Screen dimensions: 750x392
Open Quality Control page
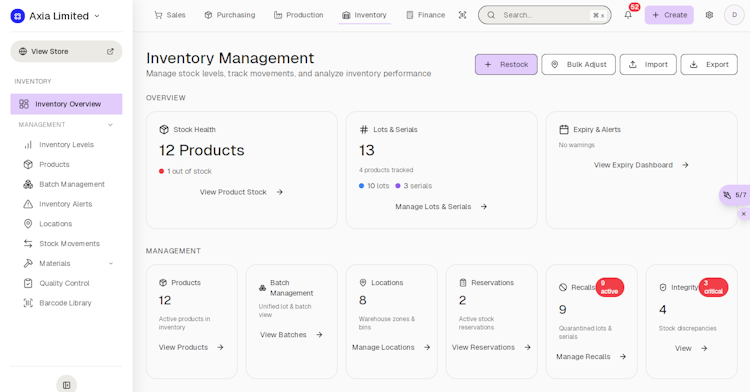tap(64, 283)
